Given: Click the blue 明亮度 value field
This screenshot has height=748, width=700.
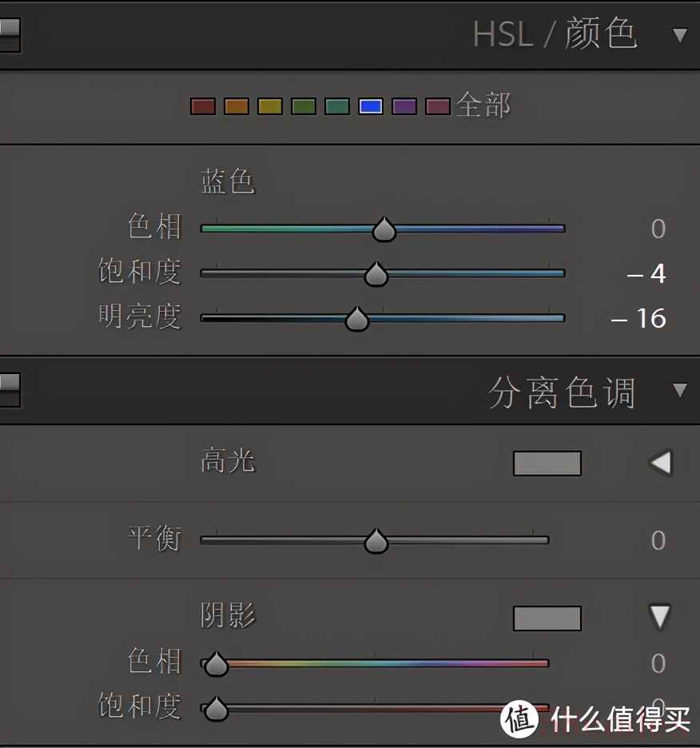Looking at the screenshot, I should 639,319.
